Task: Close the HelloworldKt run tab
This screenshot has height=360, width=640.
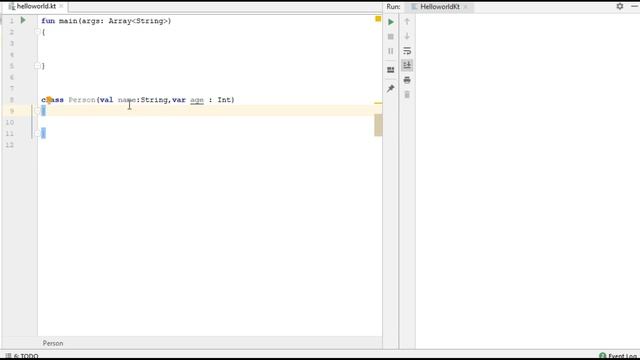Action: click(466, 7)
